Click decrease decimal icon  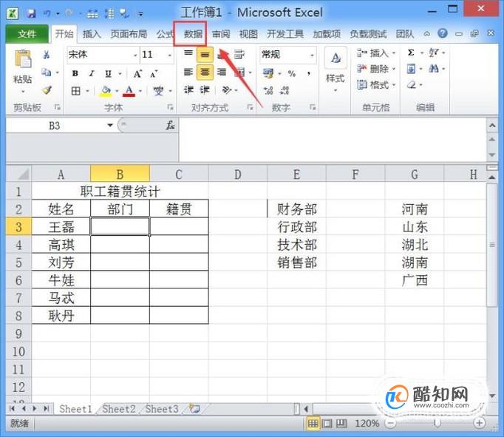284,90
